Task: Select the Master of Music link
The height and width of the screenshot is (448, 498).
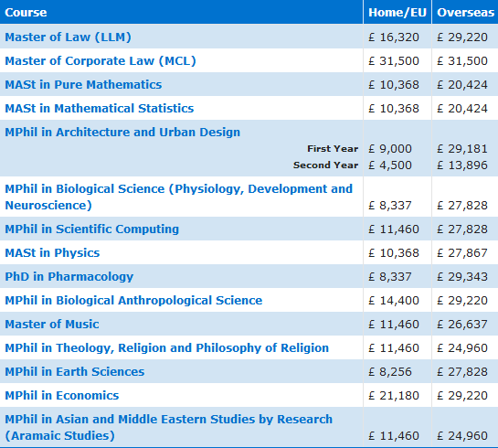Action: coord(52,324)
